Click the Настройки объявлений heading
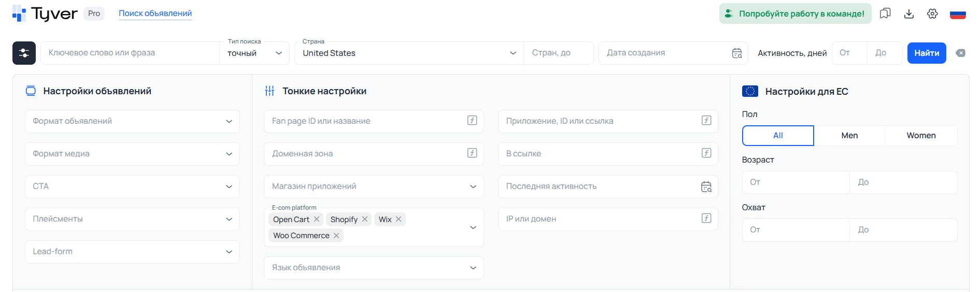 (97, 91)
